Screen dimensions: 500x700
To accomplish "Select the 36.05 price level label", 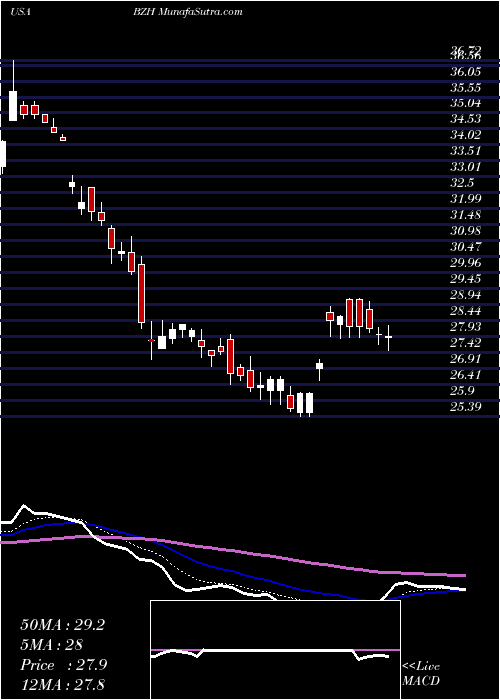I will point(465,72).
